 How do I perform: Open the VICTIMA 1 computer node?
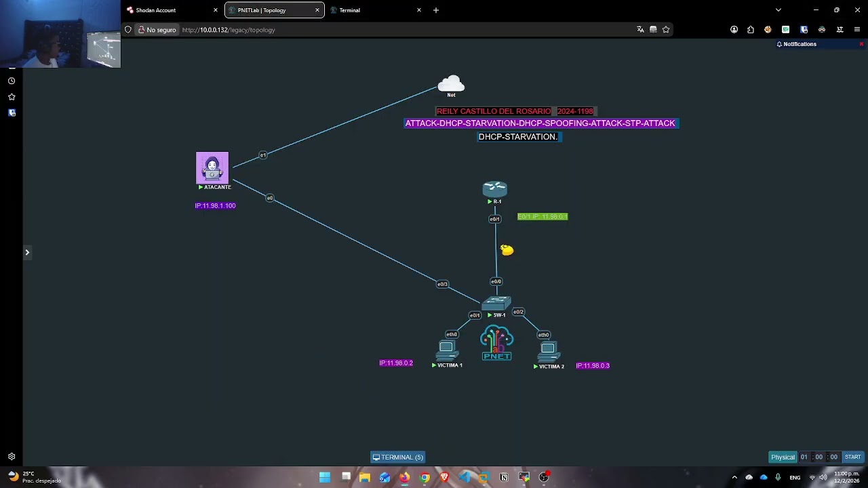(446, 350)
